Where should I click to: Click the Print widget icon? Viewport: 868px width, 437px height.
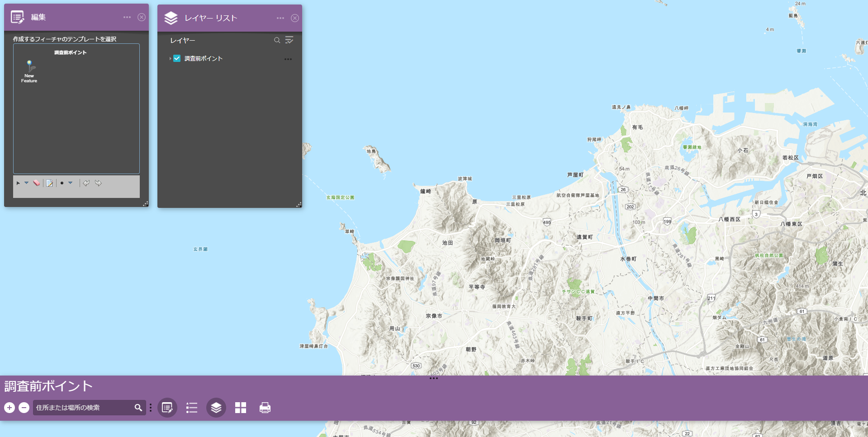pyautogui.click(x=265, y=408)
